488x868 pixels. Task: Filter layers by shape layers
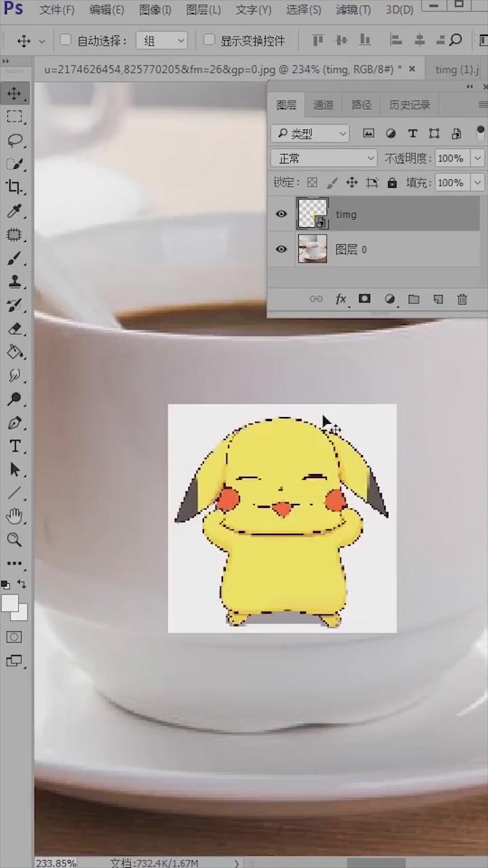(x=434, y=134)
